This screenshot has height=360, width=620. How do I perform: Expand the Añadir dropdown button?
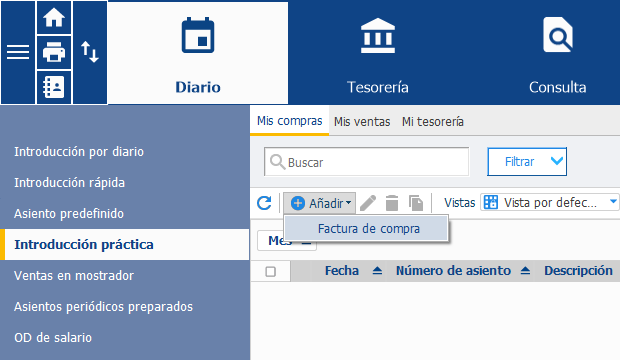pos(319,203)
